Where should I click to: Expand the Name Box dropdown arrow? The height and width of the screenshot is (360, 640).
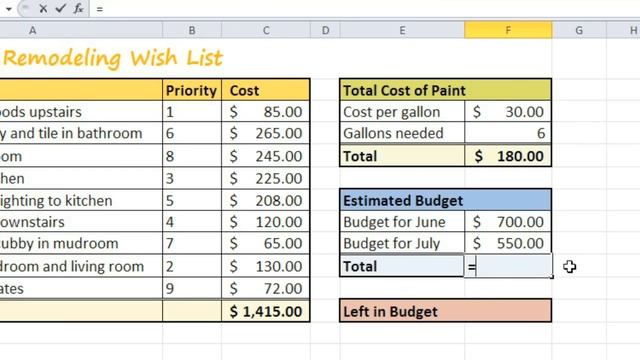[x=9, y=9]
